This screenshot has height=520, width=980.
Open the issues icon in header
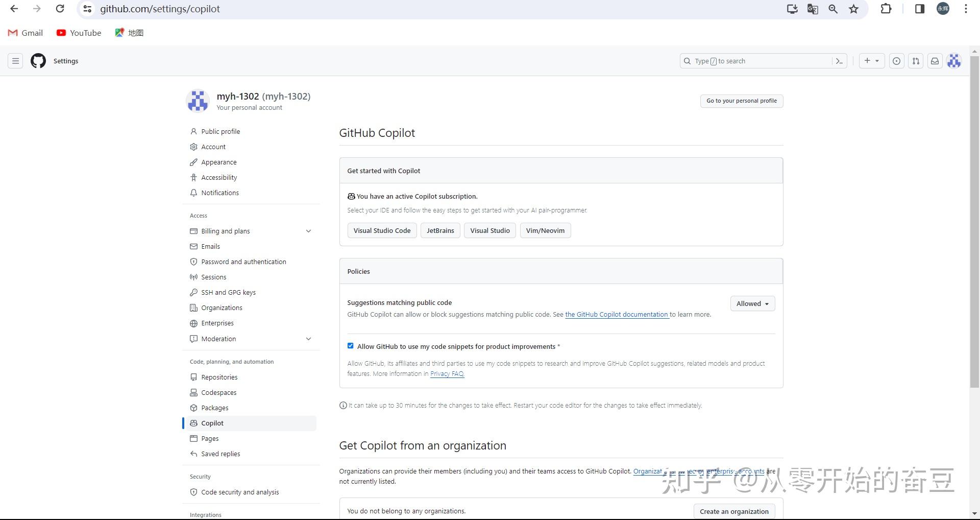pyautogui.click(x=896, y=61)
